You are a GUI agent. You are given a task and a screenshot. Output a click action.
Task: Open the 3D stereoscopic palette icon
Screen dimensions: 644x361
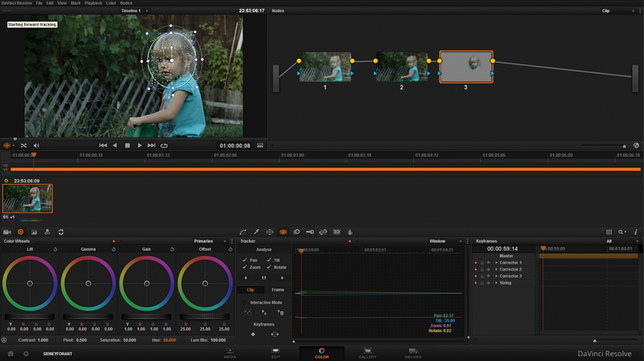336,232
